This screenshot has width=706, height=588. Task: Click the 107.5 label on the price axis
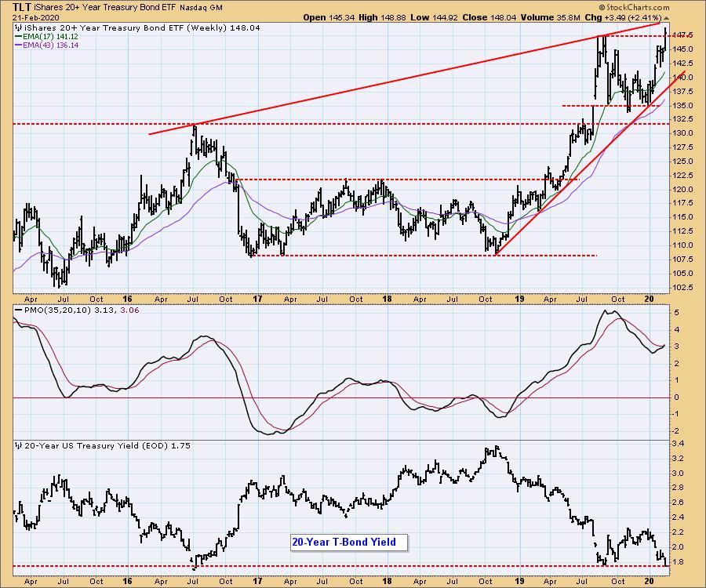pyautogui.click(x=683, y=260)
